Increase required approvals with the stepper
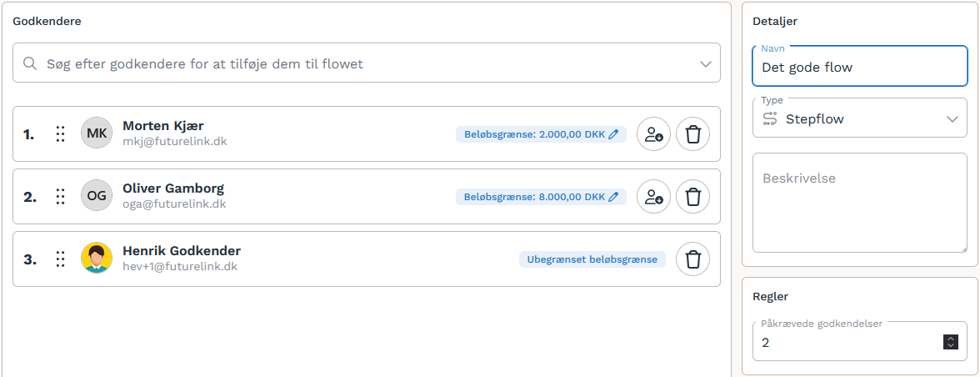This screenshot has width=980, height=377. coord(951,339)
